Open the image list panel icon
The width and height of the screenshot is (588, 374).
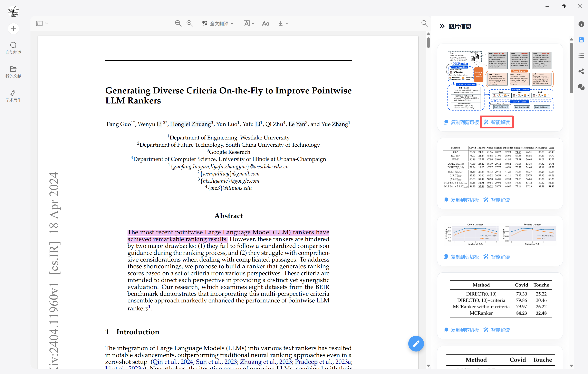(x=581, y=40)
